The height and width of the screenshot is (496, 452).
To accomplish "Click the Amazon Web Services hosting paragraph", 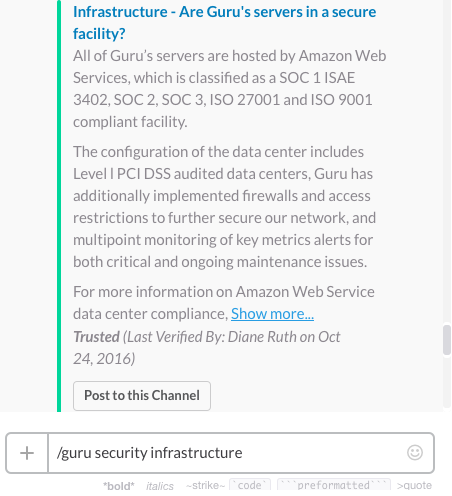I will pyautogui.click(x=230, y=89).
